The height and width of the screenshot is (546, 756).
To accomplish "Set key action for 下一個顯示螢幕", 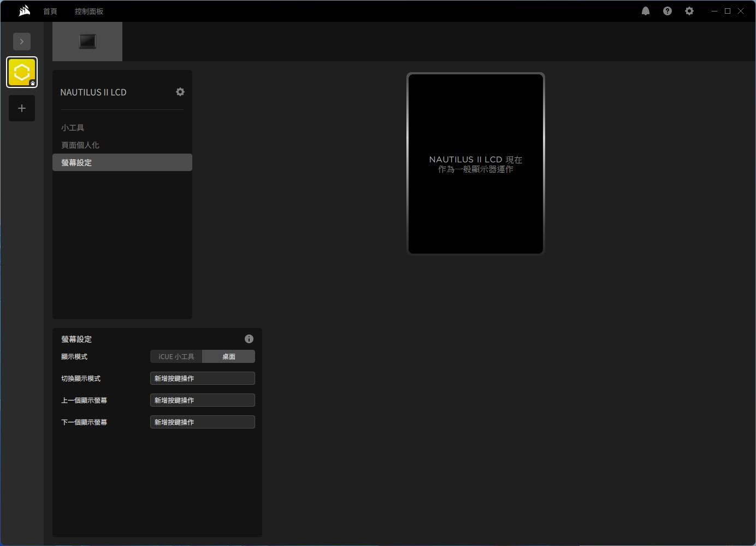I will [203, 422].
